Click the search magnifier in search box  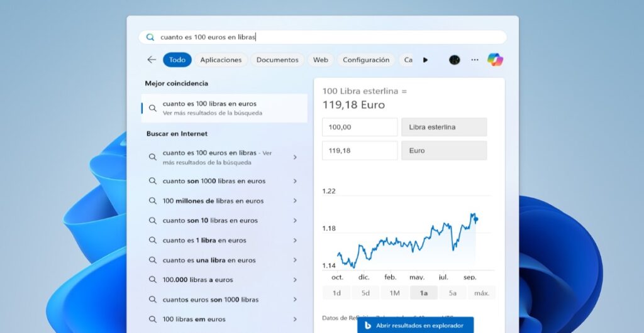coord(150,37)
